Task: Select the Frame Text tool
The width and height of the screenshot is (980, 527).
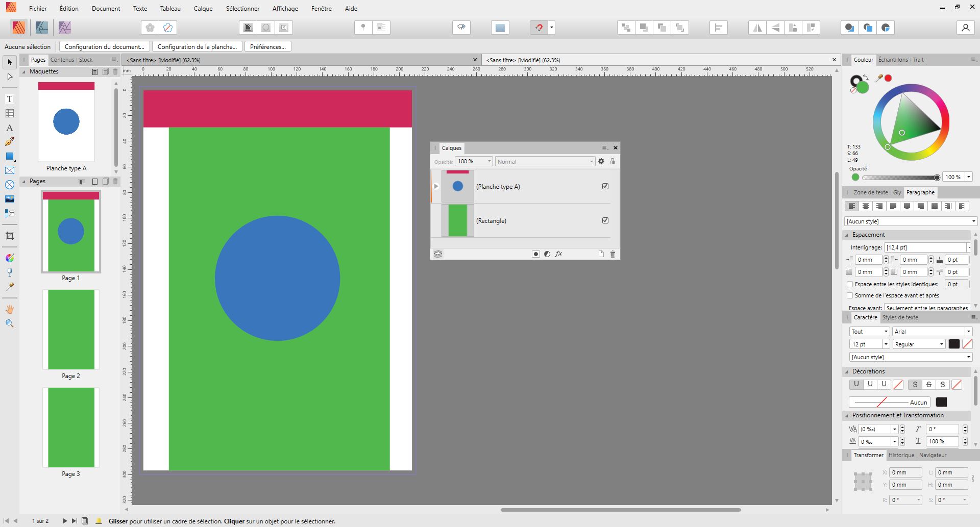Action: (9, 99)
